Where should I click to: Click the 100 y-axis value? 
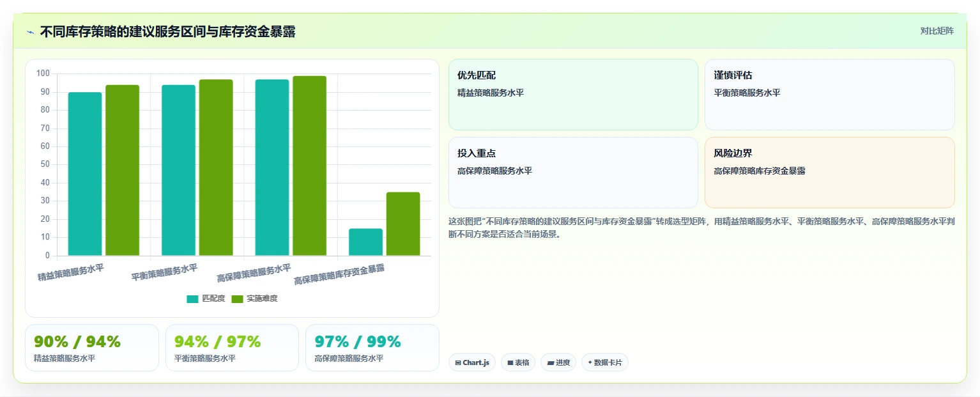pyautogui.click(x=43, y=74)
